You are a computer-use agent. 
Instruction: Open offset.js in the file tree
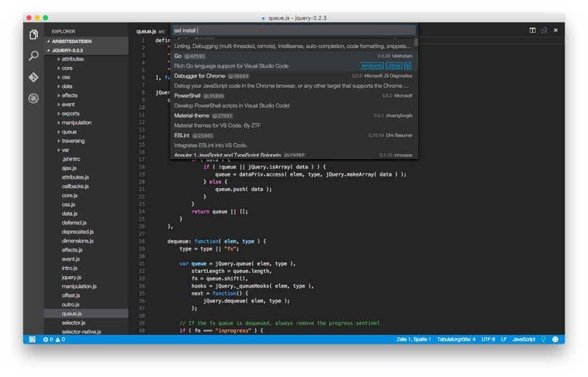tap(86, 296)
